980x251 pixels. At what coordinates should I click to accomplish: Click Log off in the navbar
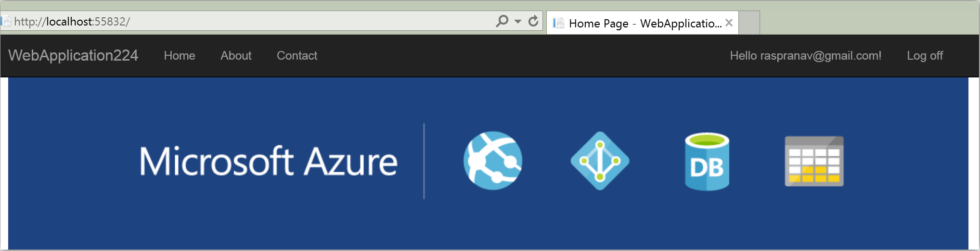pyautogui.click(x=925, y=56)
